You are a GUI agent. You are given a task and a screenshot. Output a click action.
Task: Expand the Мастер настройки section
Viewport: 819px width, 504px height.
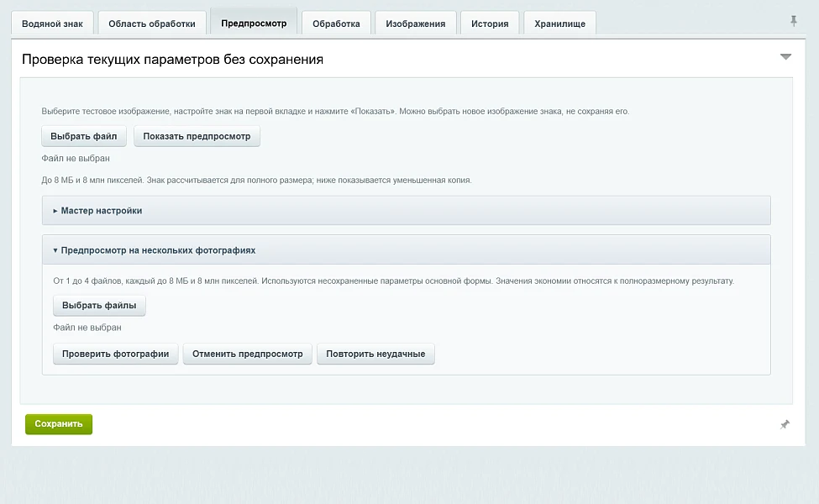pyautogui.click(x=406, y=211)
